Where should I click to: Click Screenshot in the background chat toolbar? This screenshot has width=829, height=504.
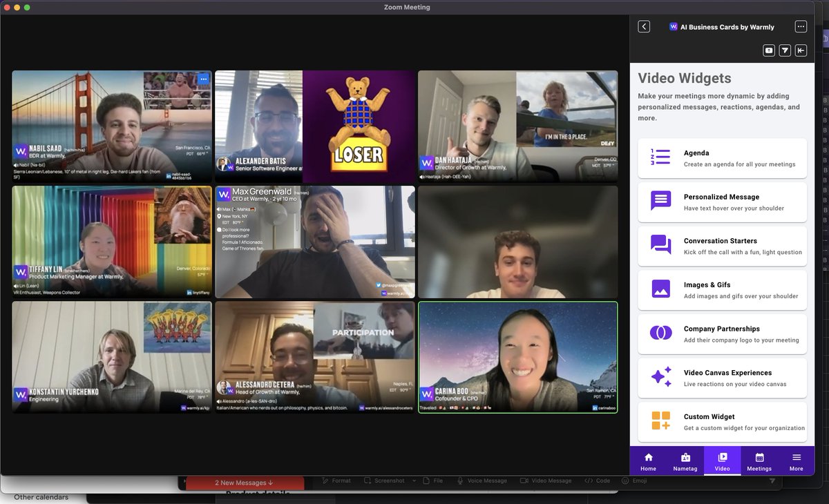click(x=384, y=481)
